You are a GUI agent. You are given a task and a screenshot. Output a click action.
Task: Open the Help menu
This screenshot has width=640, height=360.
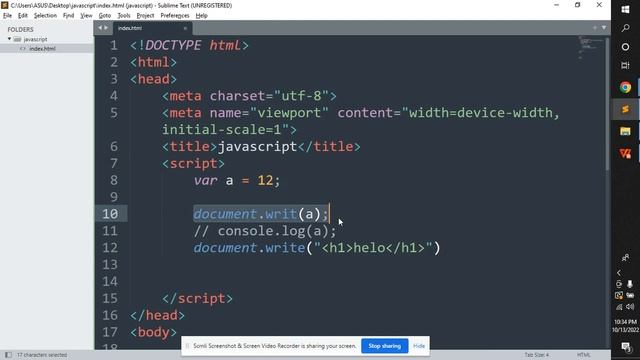pos(202,16)
